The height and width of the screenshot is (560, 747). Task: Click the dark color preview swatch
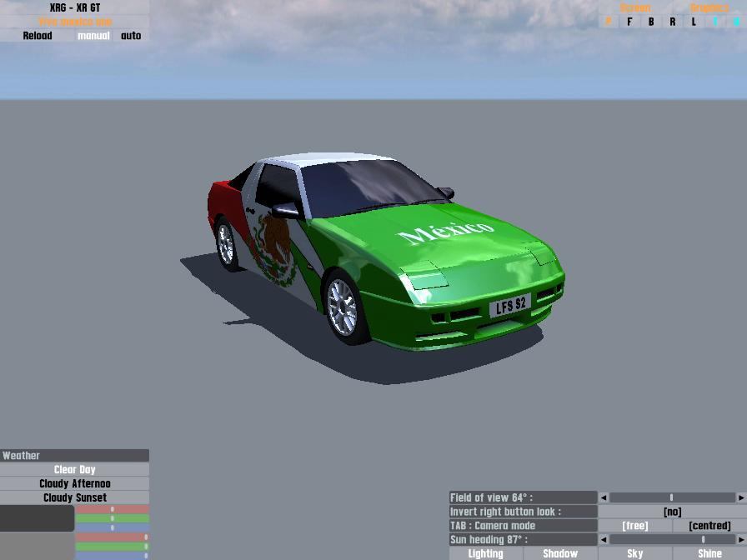(x=38, y=518)
